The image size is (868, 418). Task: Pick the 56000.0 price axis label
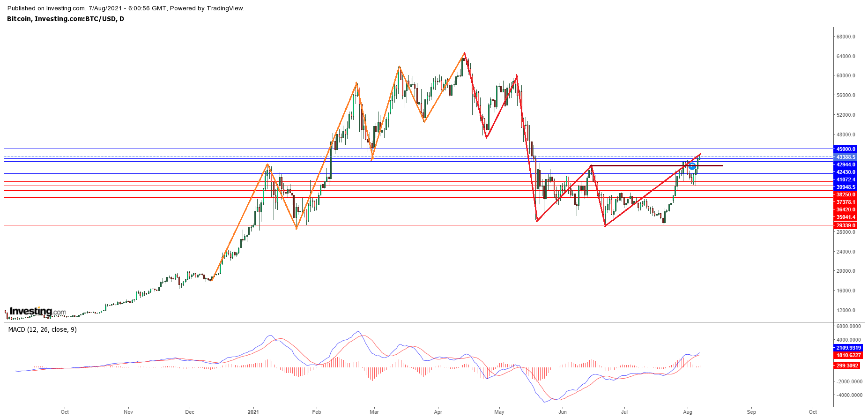point(846,95)
